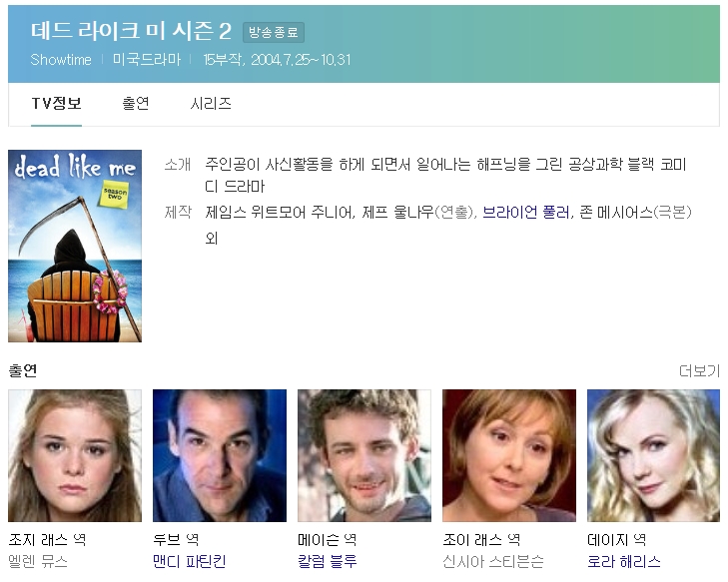The width and height of the screenshot is (728, 582).
Task: Switch to the 출연 tab
Action: pos(136,103)
